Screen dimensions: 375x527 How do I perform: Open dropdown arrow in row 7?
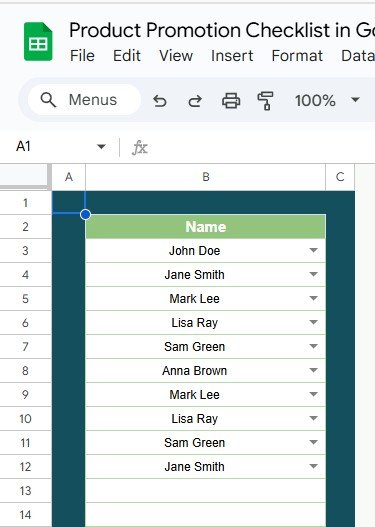coord(313,346)
